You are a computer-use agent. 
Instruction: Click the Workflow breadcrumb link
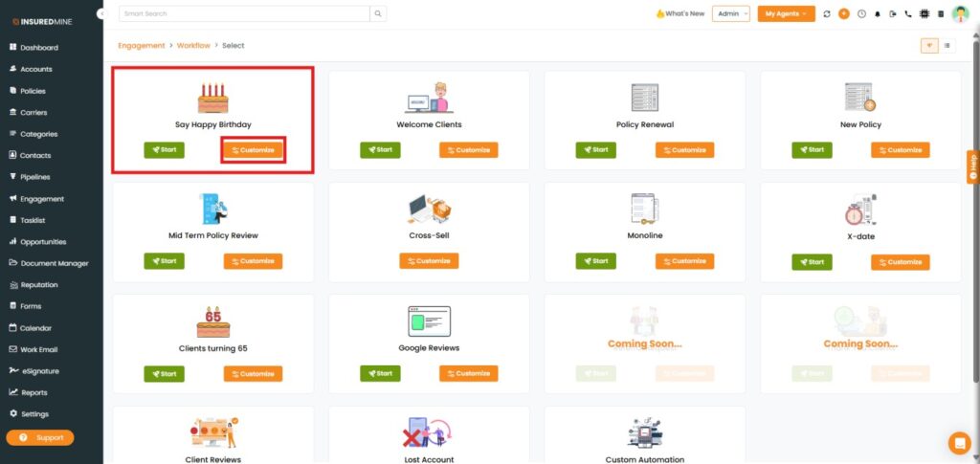click(193, 45)
